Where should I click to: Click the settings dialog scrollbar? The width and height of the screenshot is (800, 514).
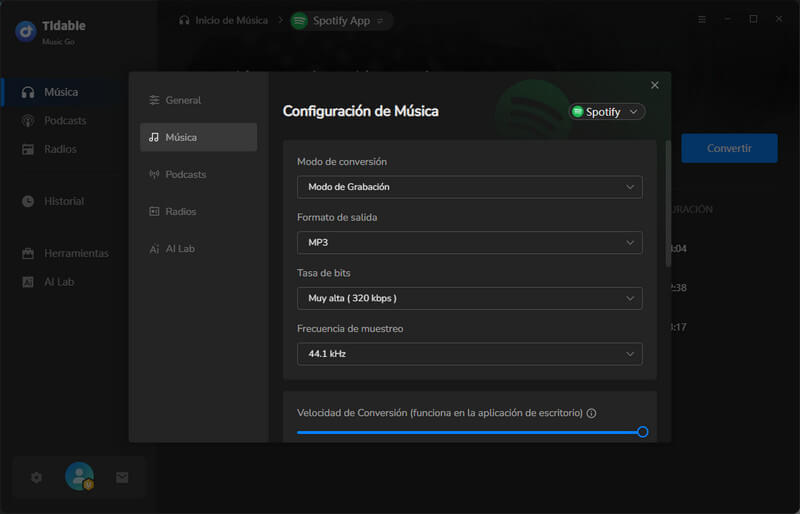[x=668, y=204]
